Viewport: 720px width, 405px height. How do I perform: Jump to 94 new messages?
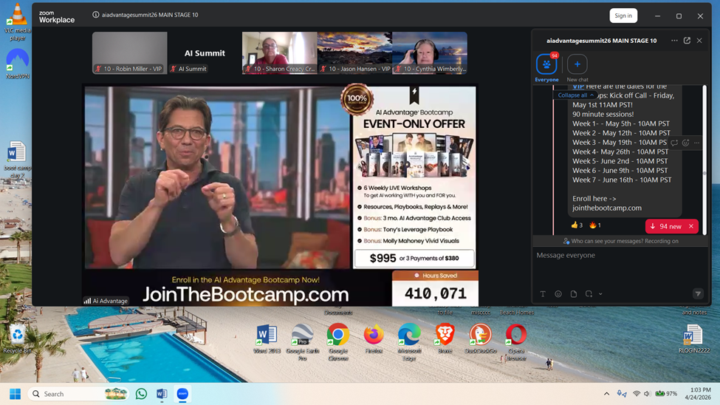666,226
